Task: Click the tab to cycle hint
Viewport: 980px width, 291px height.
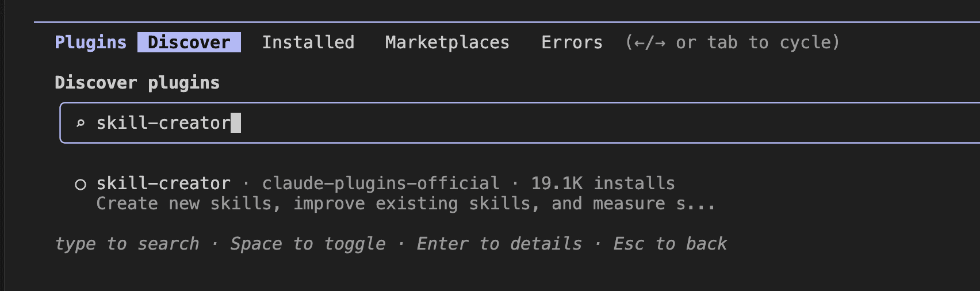Action: point(733,43)
